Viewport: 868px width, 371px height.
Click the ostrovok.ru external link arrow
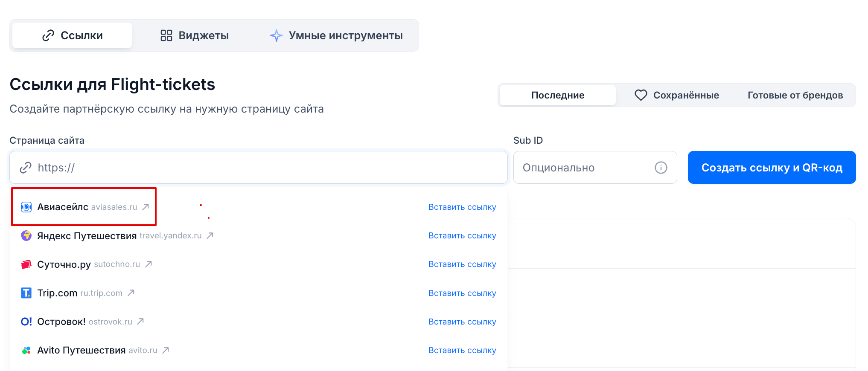pos(140,321)
